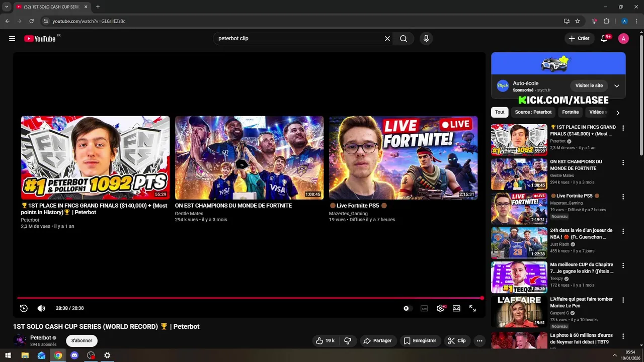Select the Fortnite filter chip
The width and height of the screenshot is (644, 362).
point(571,112)
